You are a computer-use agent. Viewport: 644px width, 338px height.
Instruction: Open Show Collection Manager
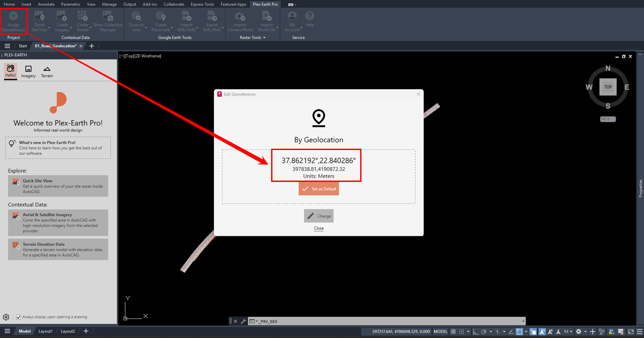point(108,21)
